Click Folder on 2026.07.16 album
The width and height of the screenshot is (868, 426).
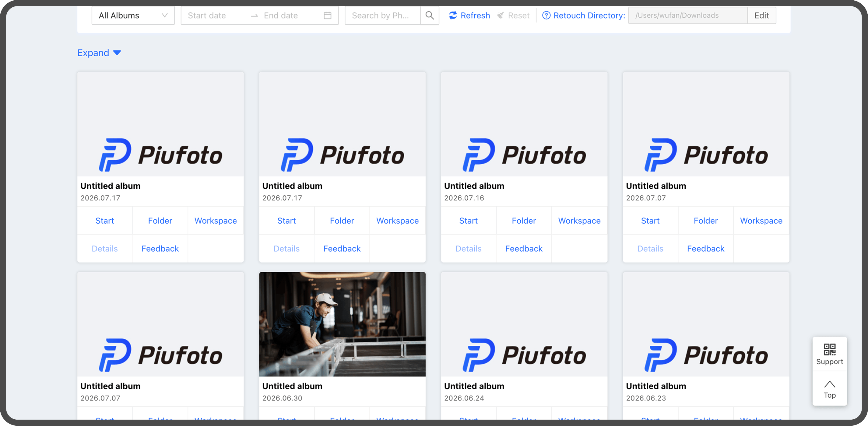(x=524, y=221)
